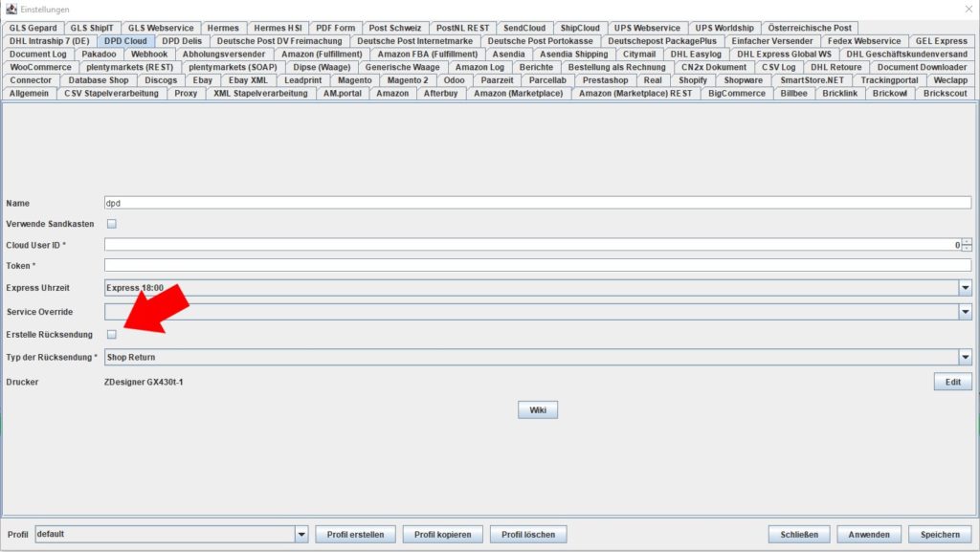Enable the Verwende Sandkasten checkbox
980x552 pixels.
(x=112, y=224)
